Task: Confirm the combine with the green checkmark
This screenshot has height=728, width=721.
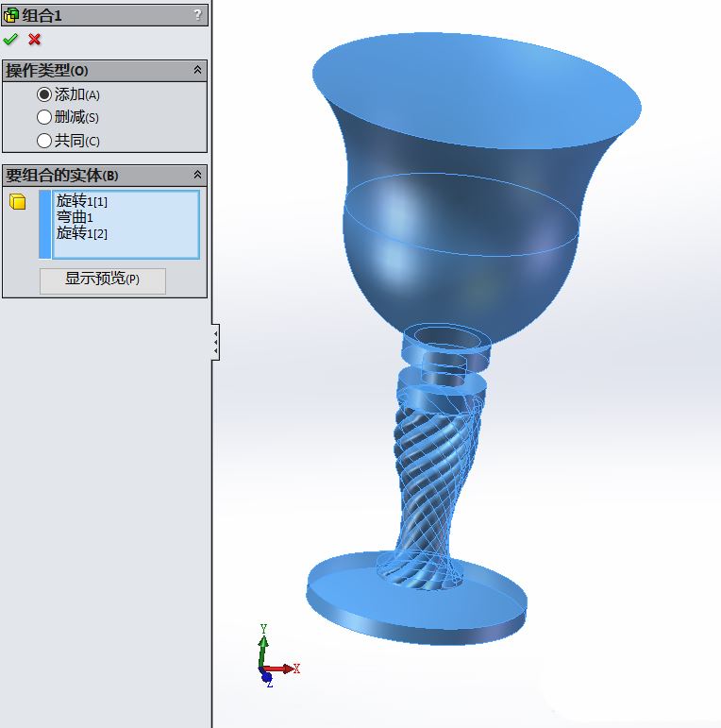Action: click(x=10, y=39)
